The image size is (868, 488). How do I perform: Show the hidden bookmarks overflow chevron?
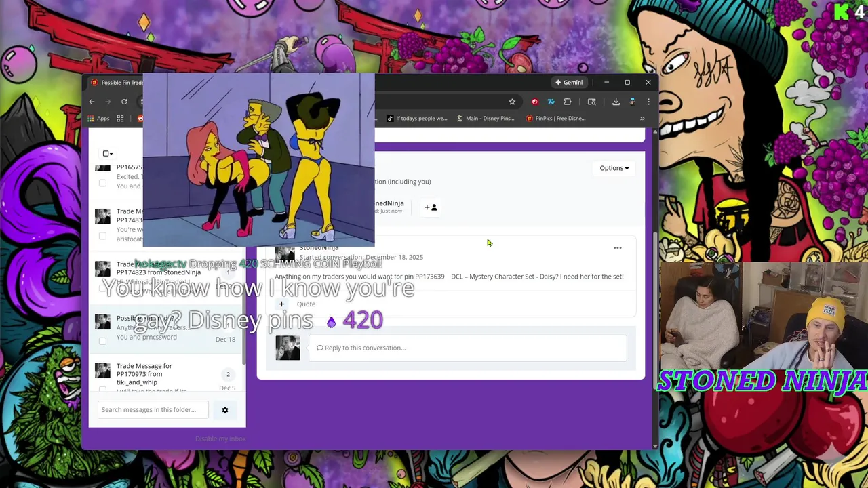point(642,118)
